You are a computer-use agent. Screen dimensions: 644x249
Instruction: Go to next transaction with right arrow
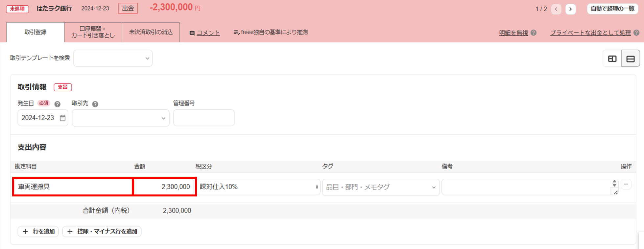[570, 9]
